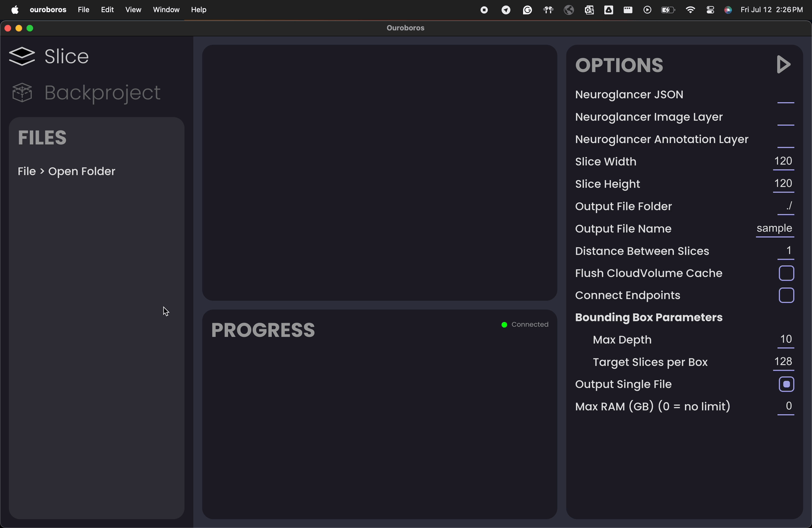
Task: Click the 'Connect Endpoints' label
Action: (x=628, y=295)
